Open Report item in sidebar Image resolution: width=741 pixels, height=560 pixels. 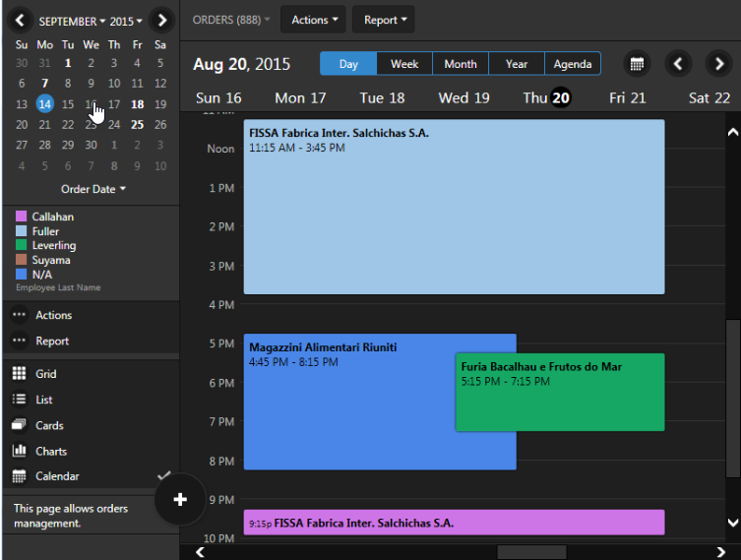click(52, 342)
